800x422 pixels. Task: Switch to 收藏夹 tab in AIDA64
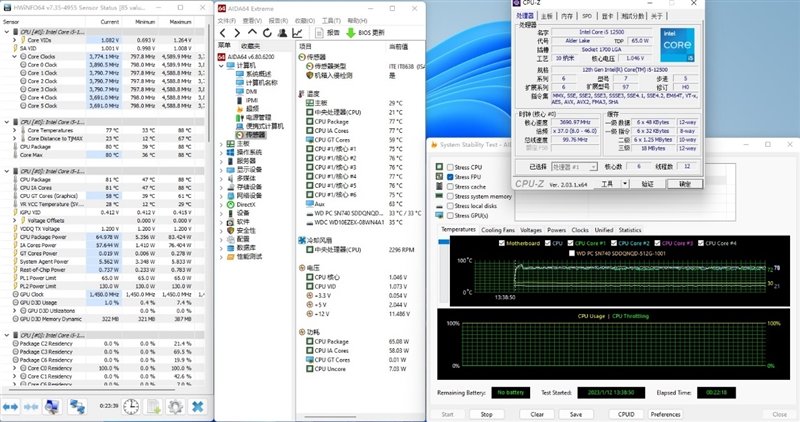250,46
